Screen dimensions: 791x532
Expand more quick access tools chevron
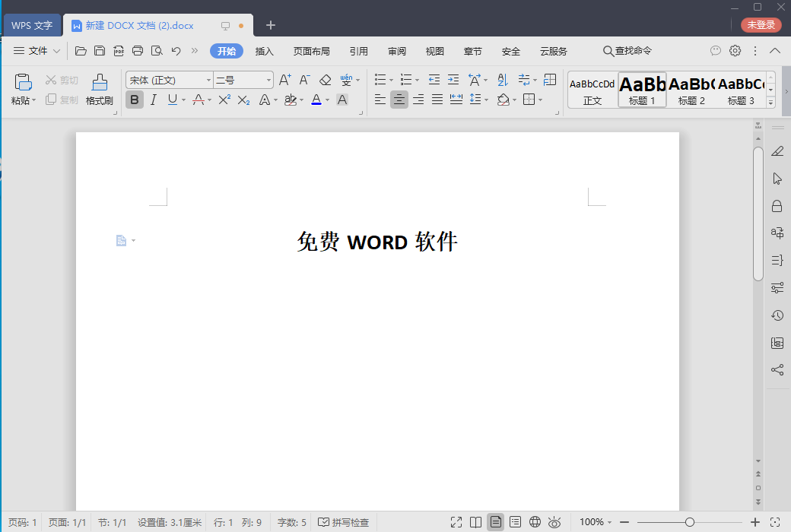pos(195,50)
